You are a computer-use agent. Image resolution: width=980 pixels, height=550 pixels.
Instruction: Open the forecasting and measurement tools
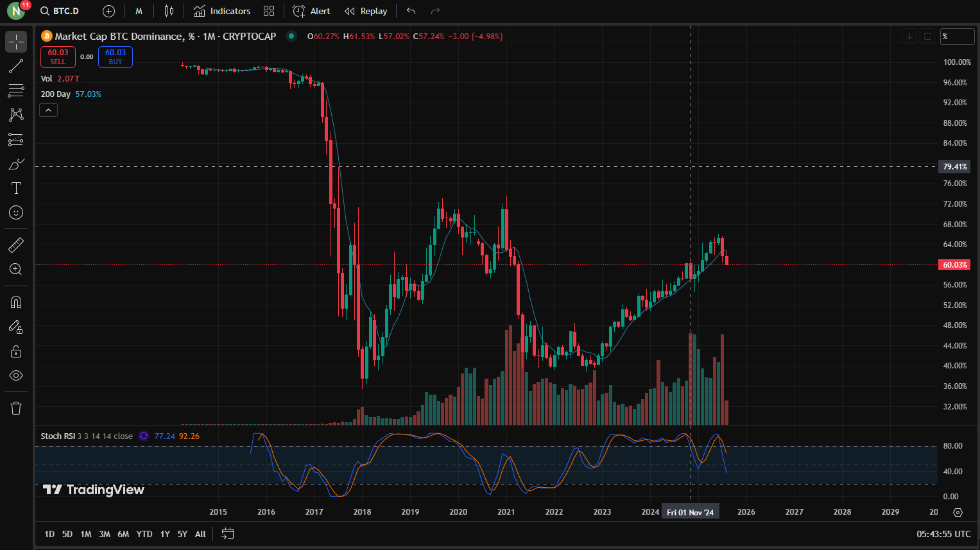pos(16,139)
